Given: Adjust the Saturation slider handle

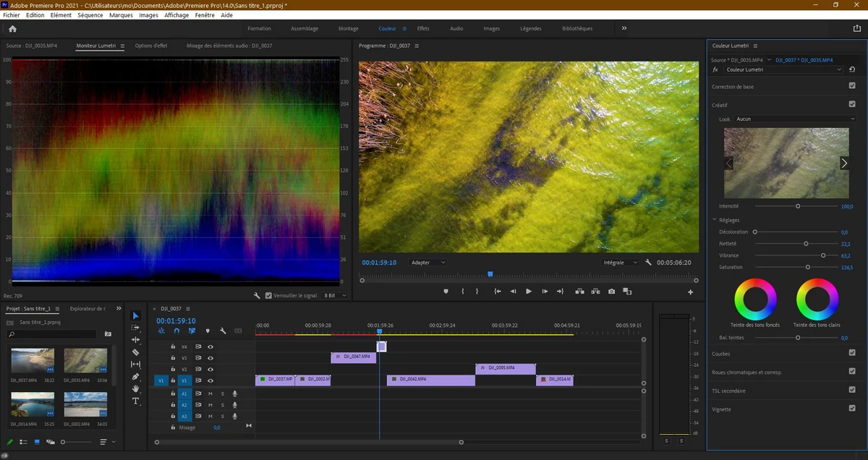Looking at the screenshot, I should 808,268.
